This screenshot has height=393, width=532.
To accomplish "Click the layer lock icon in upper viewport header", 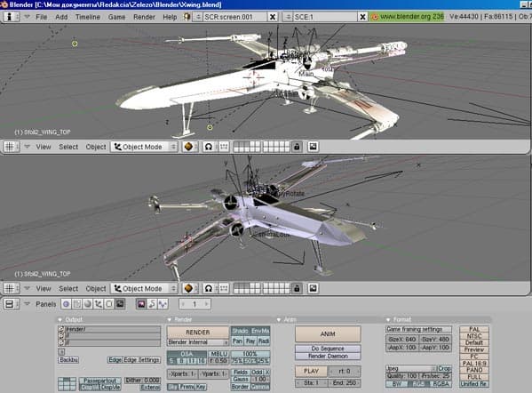I will click(x=297, y=147).
